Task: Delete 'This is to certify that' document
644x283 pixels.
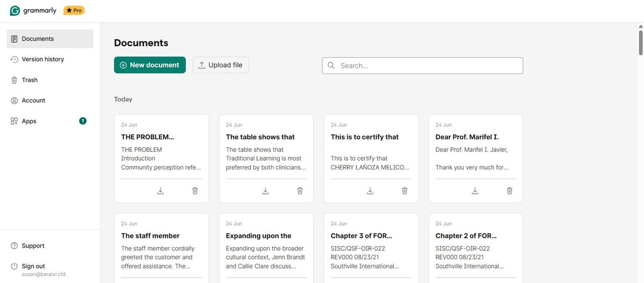Action: 405,191
